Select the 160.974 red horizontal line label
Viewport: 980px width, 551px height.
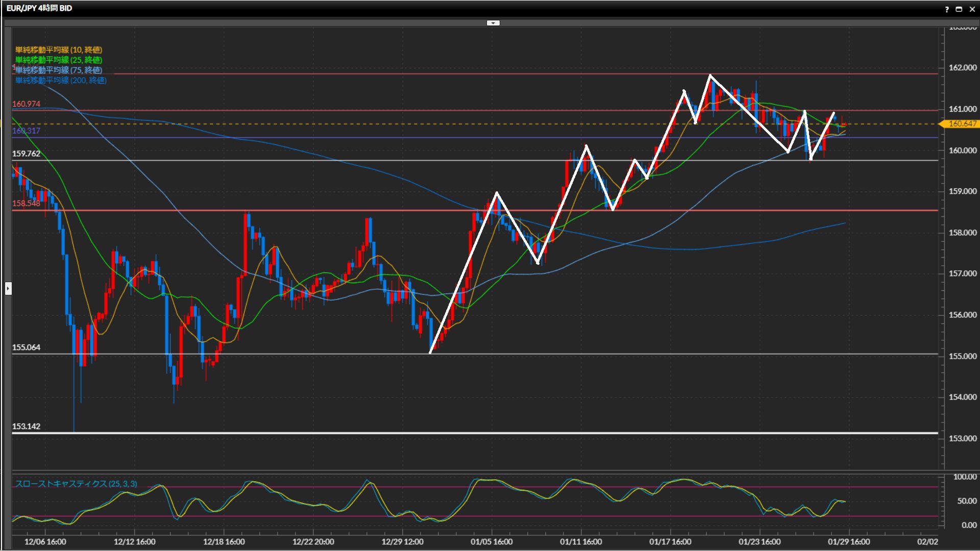click(26, 104)
